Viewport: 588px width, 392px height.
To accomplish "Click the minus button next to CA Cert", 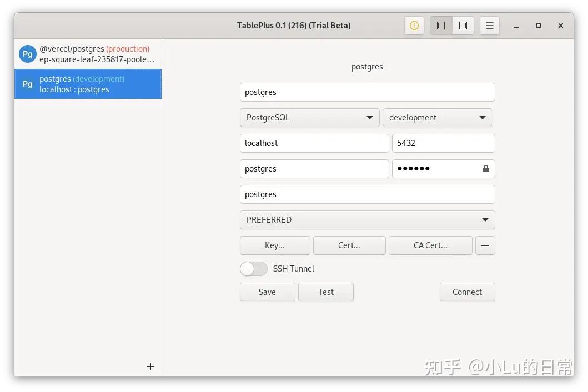I will (485, 245).
